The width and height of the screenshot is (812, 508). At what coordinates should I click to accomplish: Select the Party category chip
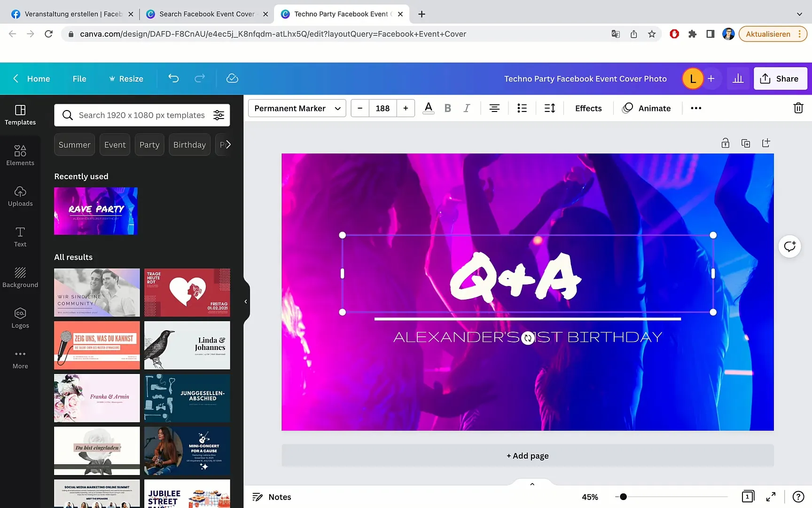pyautogui.click(x=149, y=144)
